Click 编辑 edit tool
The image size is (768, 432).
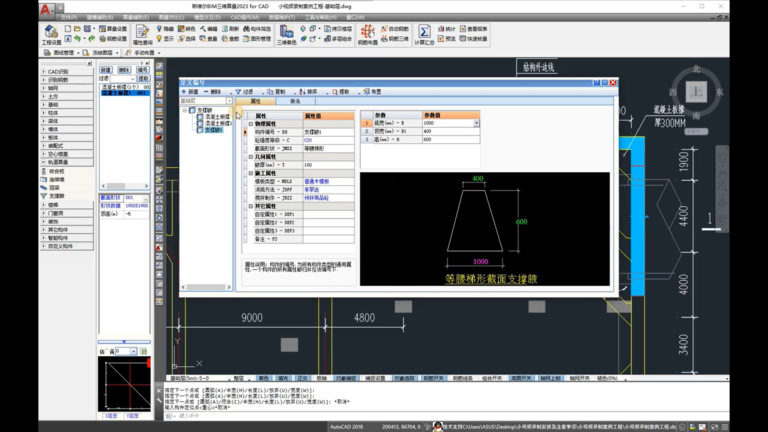pos(208,29)
